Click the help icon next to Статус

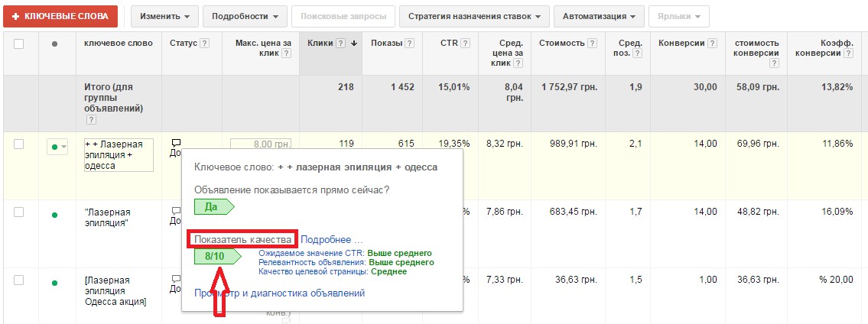(x=205, y=44)
